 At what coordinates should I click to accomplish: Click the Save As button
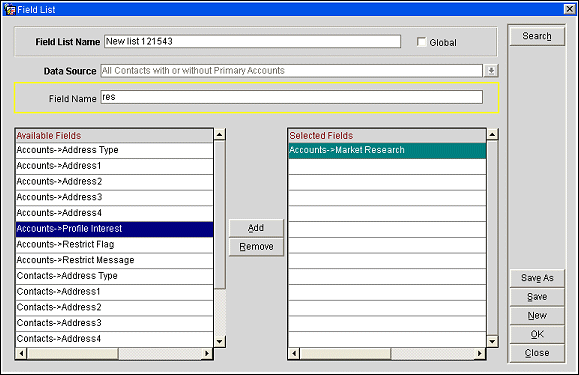[x=537, y=278]
